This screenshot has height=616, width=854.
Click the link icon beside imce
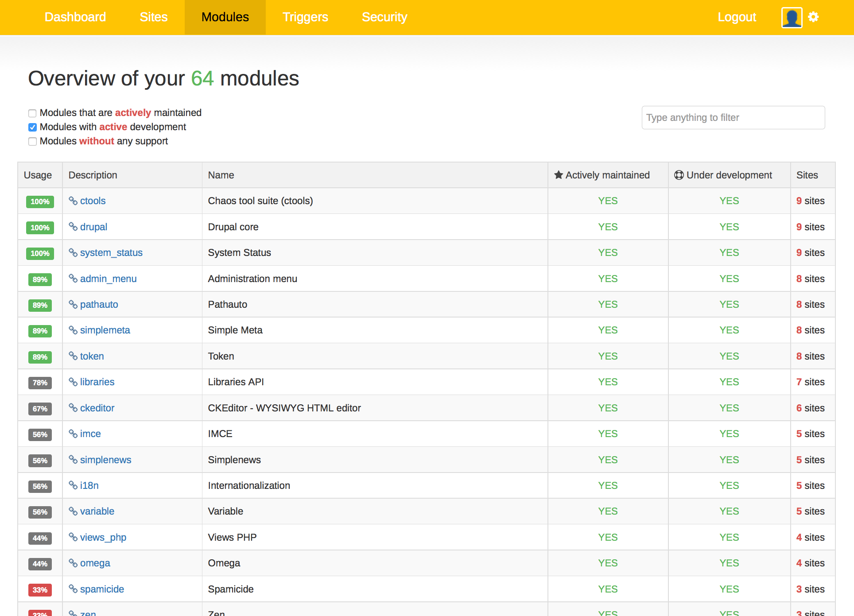coord(73,434)
